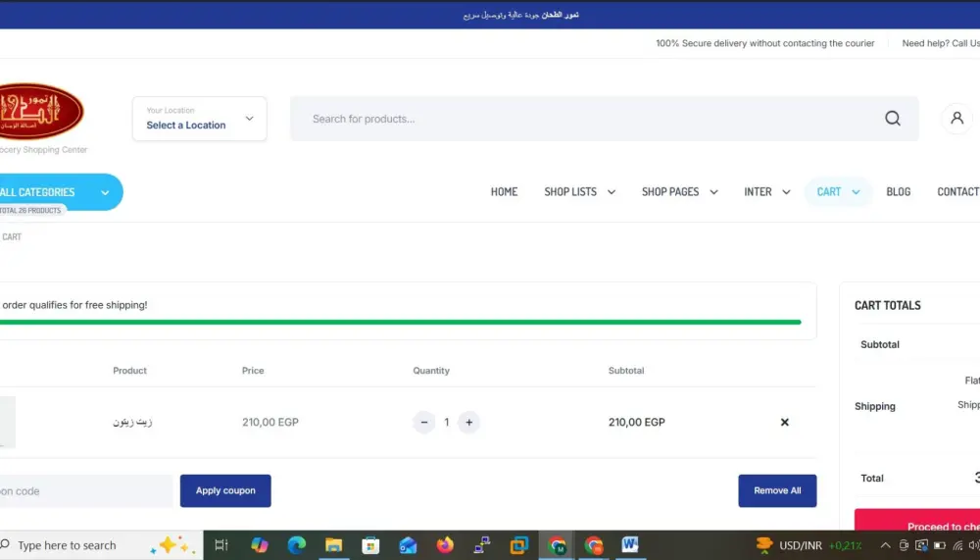Click the Cart breadcrumb
Image resolution: width=980 pixels, height=560 pixels.
pos(11,237)
